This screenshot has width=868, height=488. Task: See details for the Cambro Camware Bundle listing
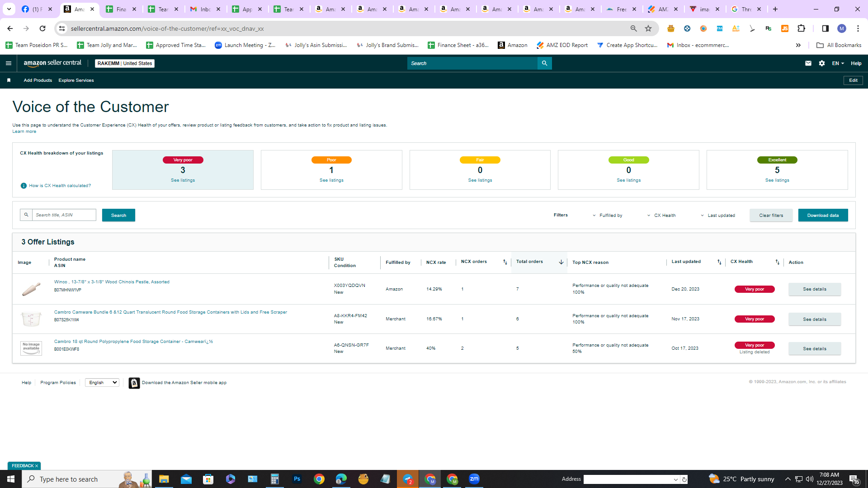815,319
